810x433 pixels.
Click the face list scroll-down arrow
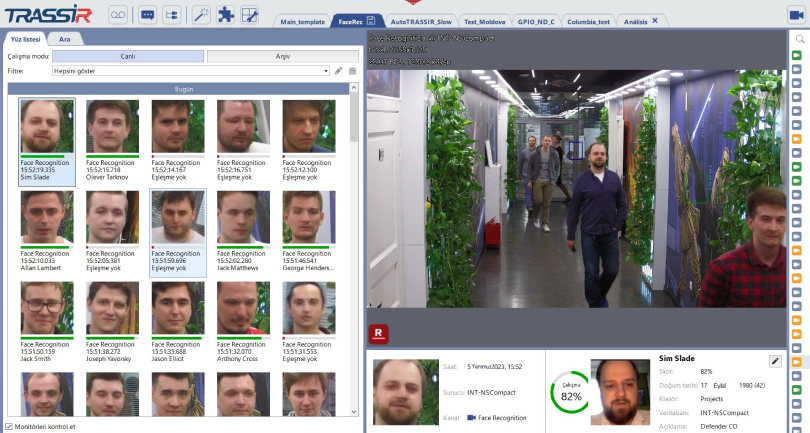[x=354, y=412]
